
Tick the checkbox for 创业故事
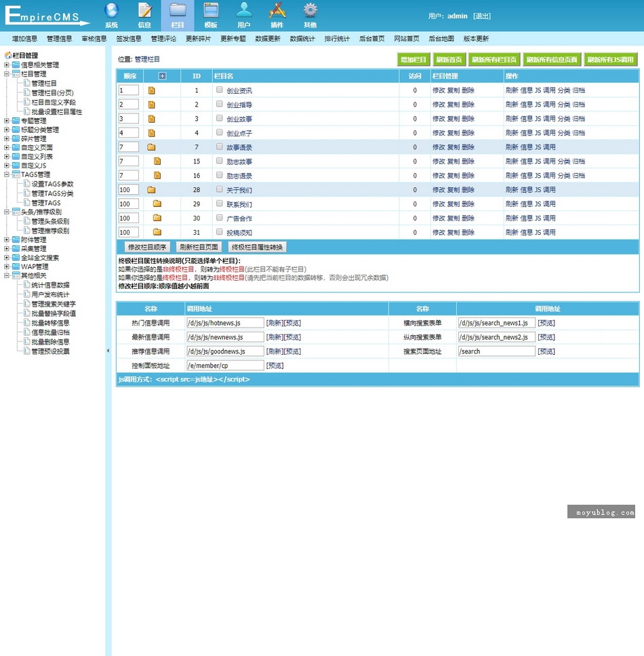point(219,118)
